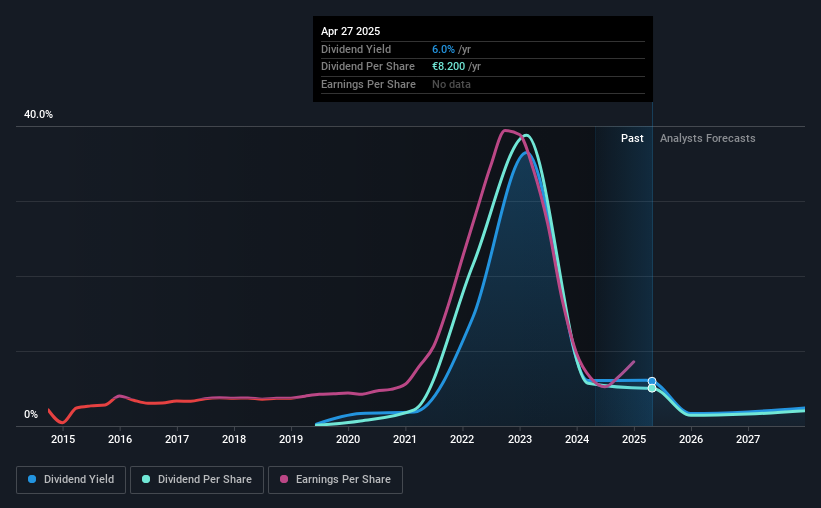This screenshot has width=821, height=508.
Task: Click the 2026 x-axis label
Action: coord(691,439)
